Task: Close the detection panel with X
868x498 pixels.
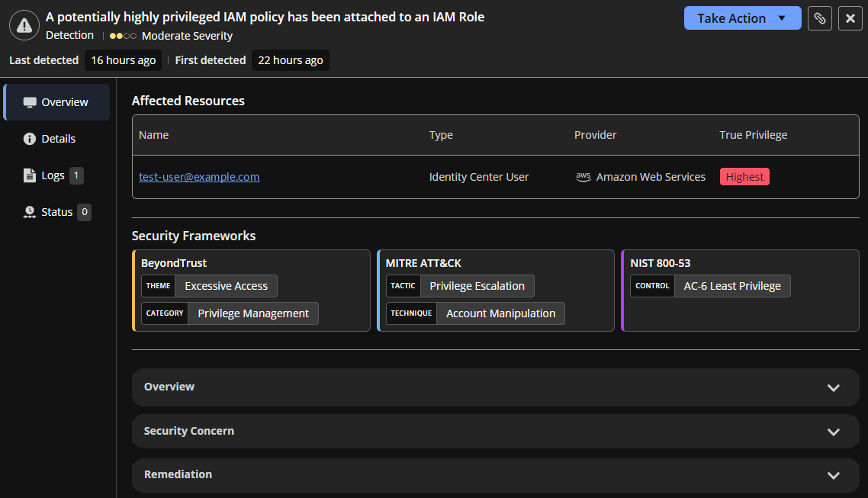Action: click(850, 18)
